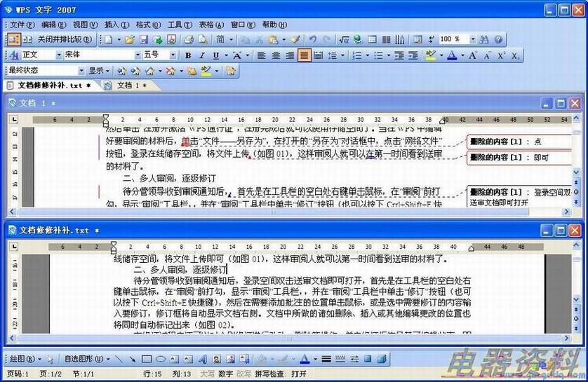Image resolution: width=588 pixels, height=382 pixels.
Task: Open the 最终状态 review state dropdown
Action: click(81, 70)
